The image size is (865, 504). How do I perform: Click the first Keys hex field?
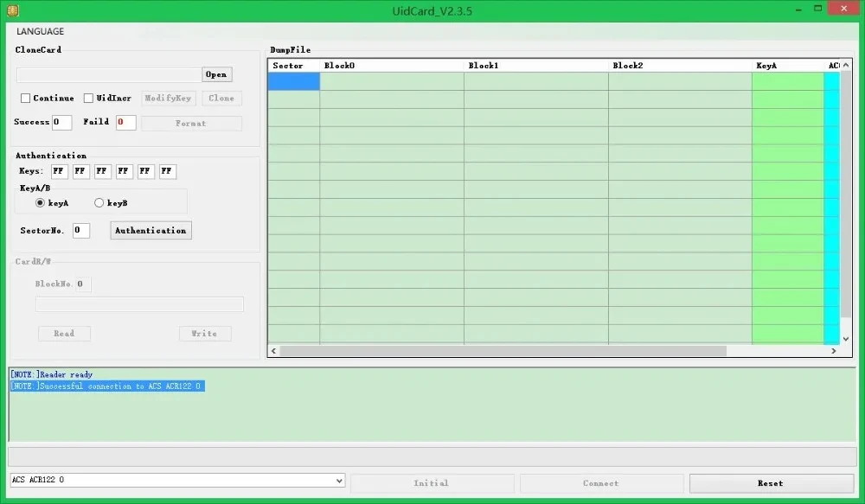59,171
